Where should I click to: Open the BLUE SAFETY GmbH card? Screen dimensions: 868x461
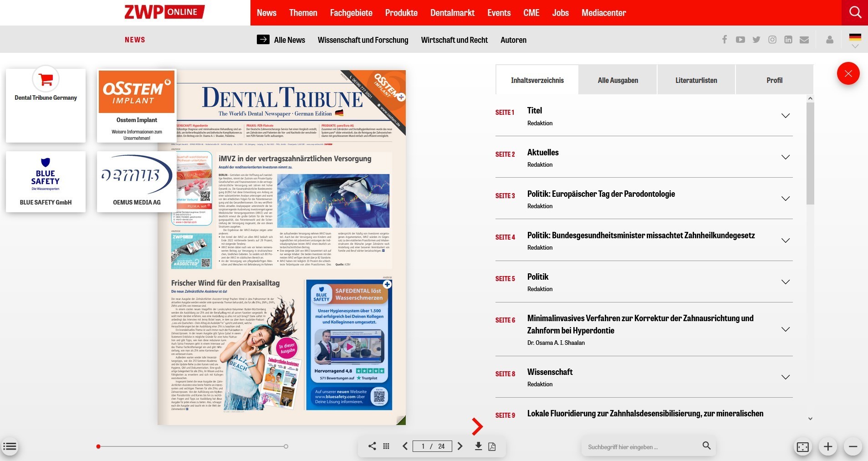pos(46,182)
